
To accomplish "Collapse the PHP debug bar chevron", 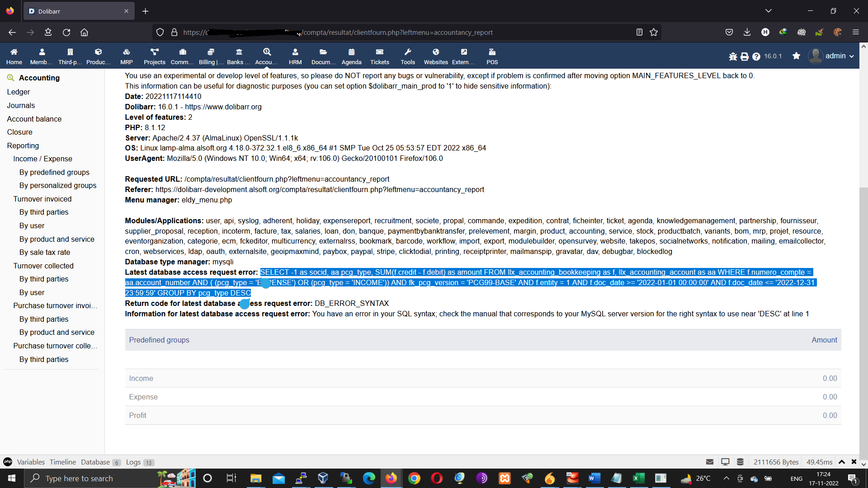I will [x=842, y=462].
